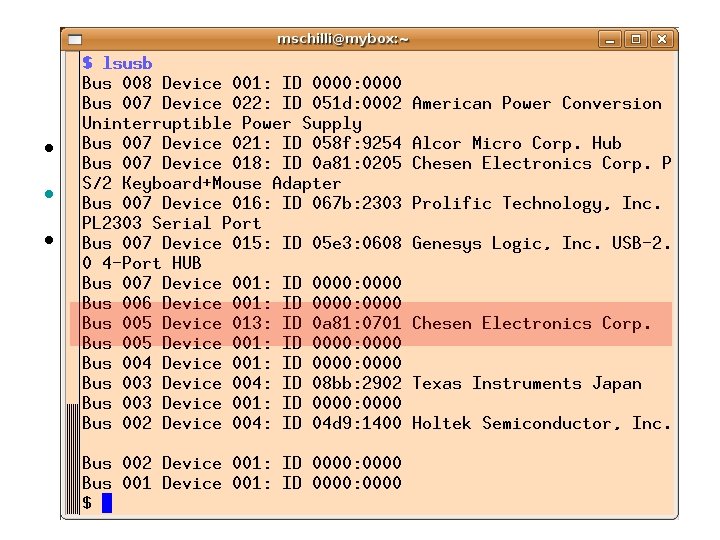Image resolution: width=720 pixels, height=540 pixels.
Task: Click Bus 005 Device 001 line
Action: [242, 343]
